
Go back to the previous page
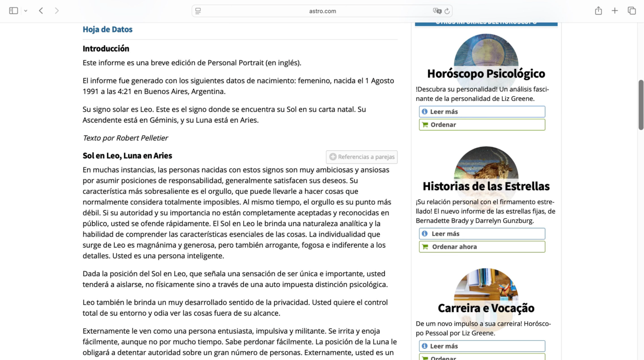coord(41,11)
